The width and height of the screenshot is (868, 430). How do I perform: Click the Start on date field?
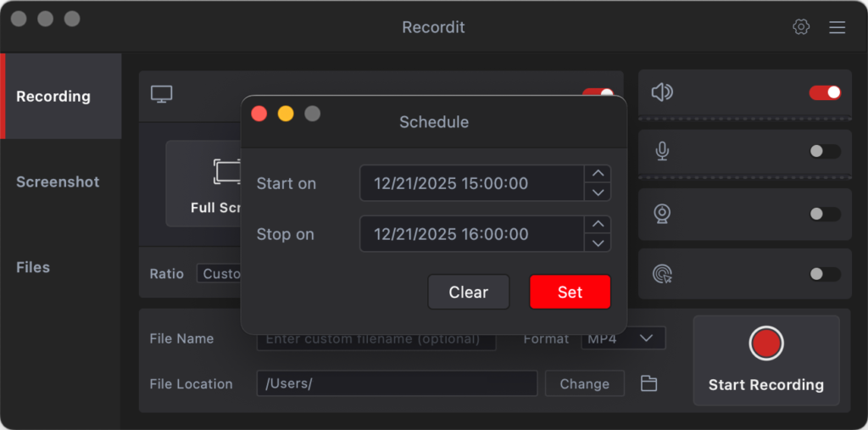471,183
